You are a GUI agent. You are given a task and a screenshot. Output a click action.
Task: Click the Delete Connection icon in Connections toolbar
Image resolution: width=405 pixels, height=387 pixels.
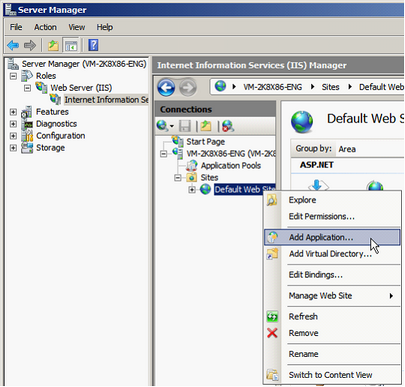[228, 126]
